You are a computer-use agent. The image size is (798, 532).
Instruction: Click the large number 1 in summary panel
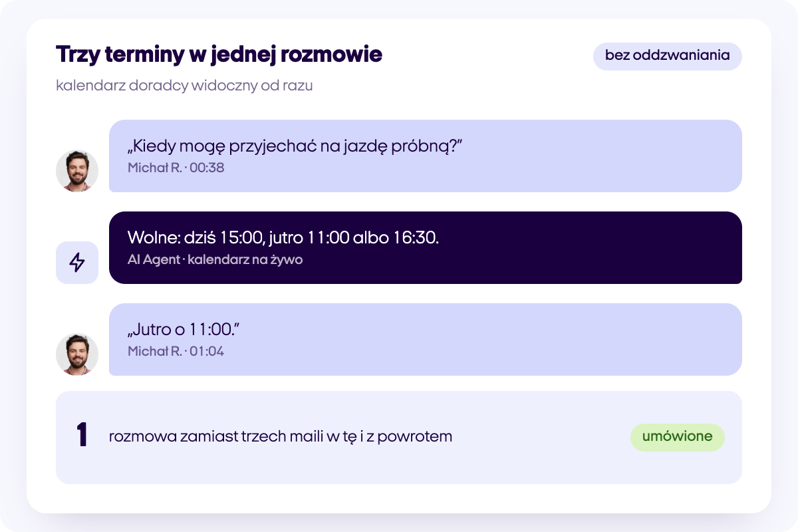click(82, 436)
